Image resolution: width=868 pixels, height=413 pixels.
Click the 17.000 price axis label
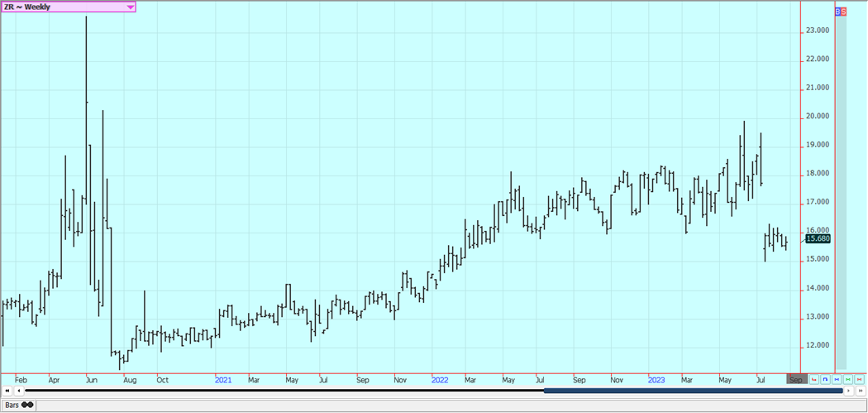tap(818, 202)
